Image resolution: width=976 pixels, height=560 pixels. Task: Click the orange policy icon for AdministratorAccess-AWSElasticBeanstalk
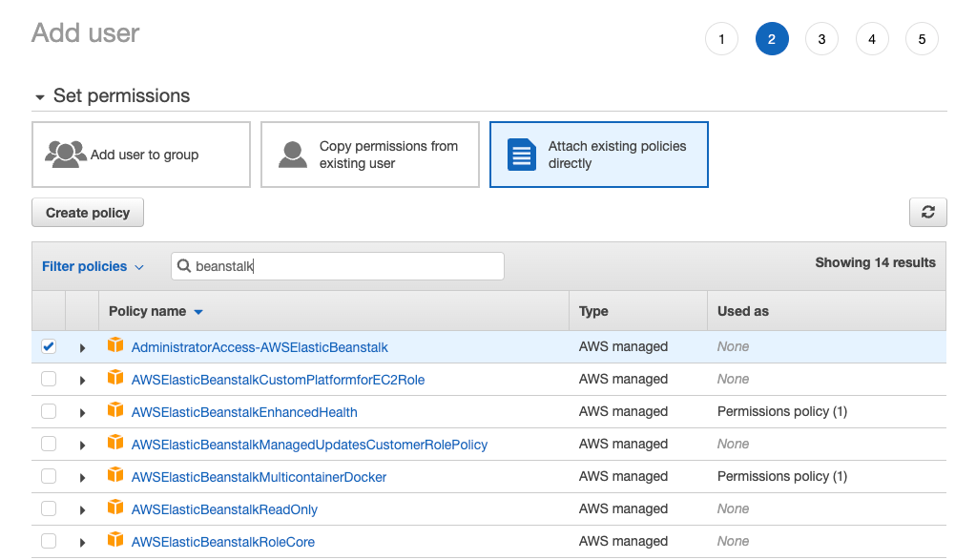(115, 344)
